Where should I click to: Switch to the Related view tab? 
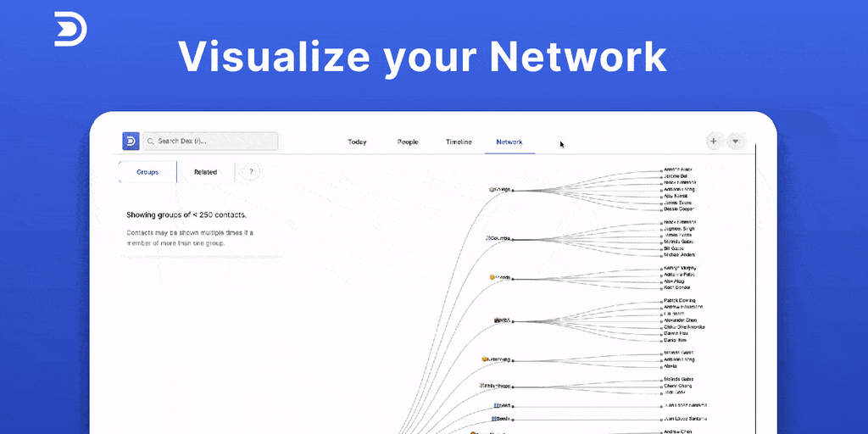pyautogui.click(x=205, y=172)
